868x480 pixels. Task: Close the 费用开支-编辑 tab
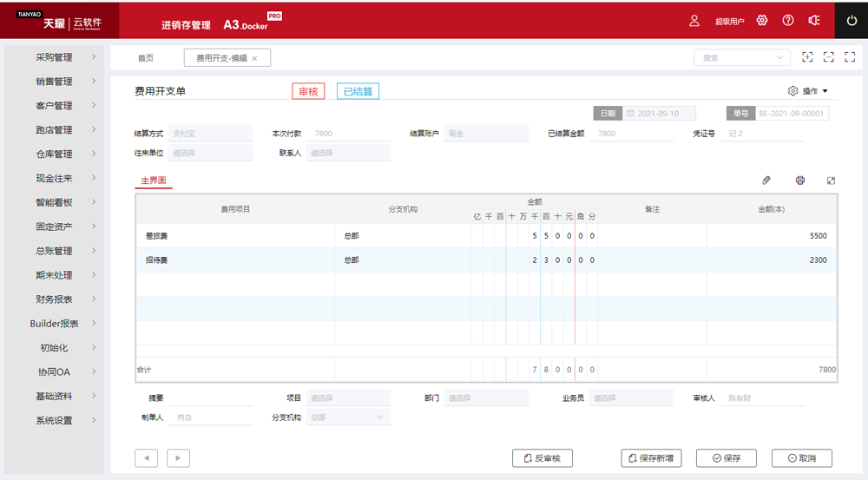(254, 58)
